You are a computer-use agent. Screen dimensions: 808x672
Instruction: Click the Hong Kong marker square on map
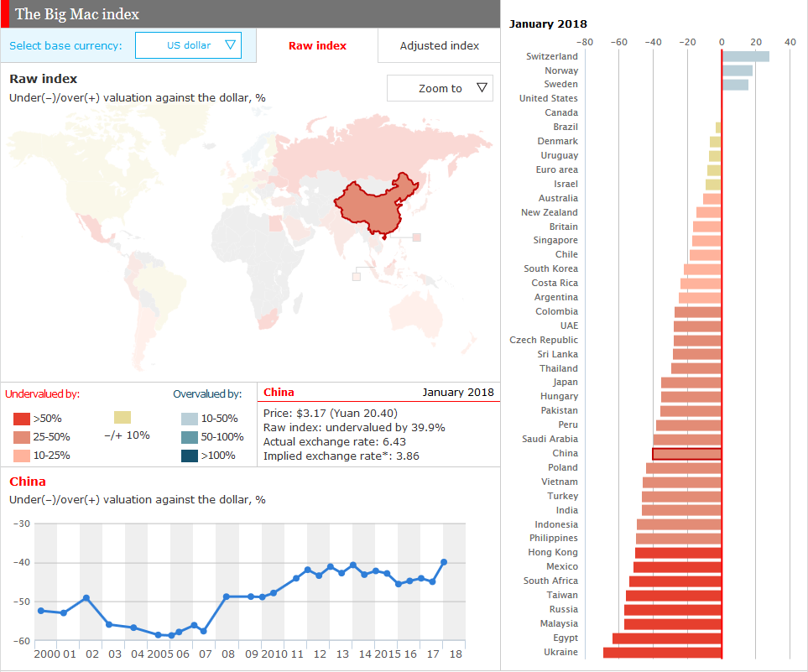pyautogui.click(x=417, y=237)
